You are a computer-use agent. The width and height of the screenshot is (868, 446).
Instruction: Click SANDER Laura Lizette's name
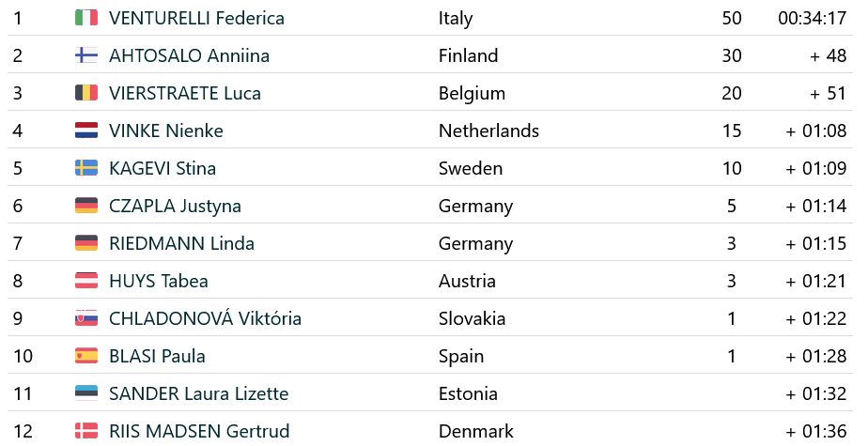coord(198,393)
